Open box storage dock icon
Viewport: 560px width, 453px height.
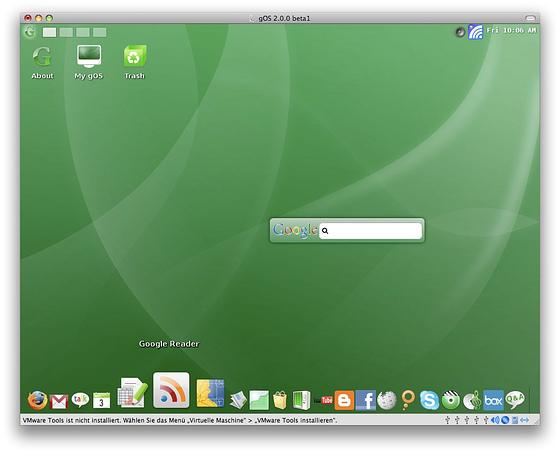tap(494, 400)
